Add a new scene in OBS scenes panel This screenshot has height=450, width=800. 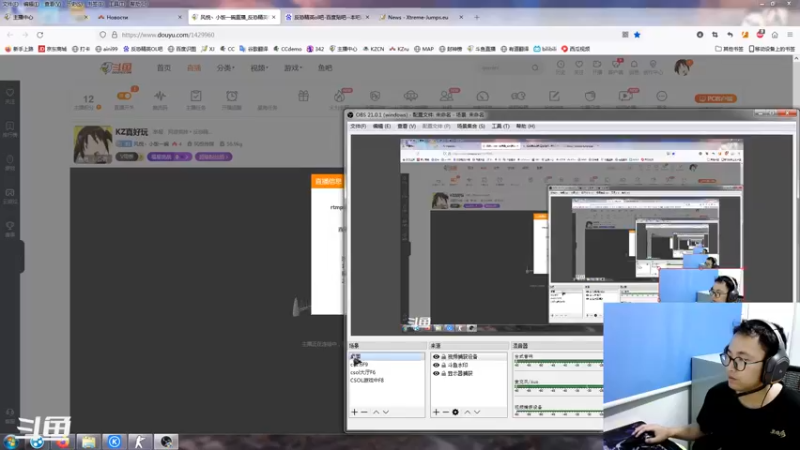pyautogui.click(x=355, y=412)
